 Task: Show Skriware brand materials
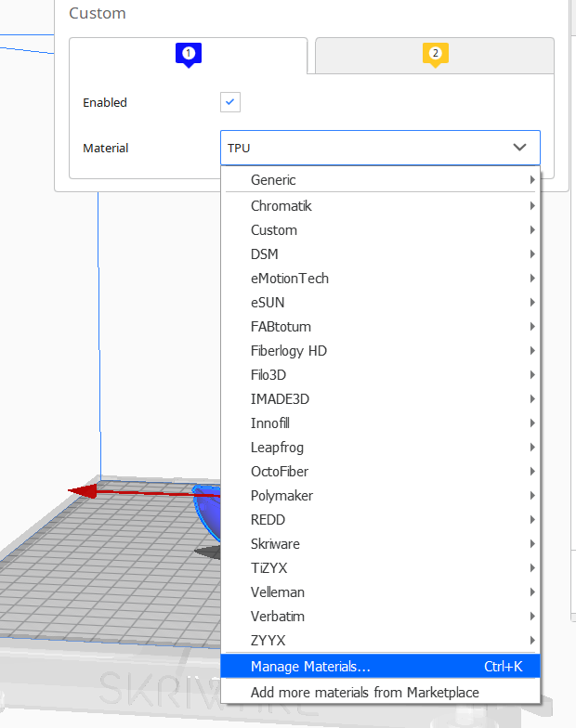click(380, 544)
